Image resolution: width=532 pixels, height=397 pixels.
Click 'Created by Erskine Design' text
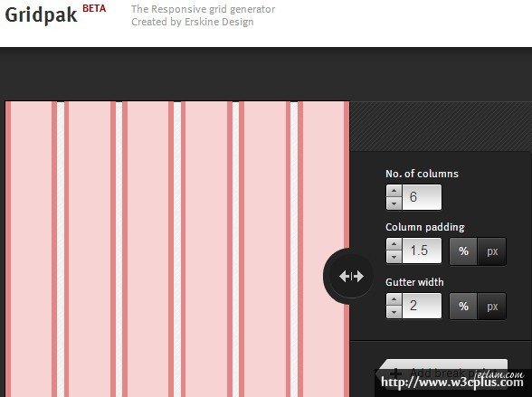click(x=193, y=22)
